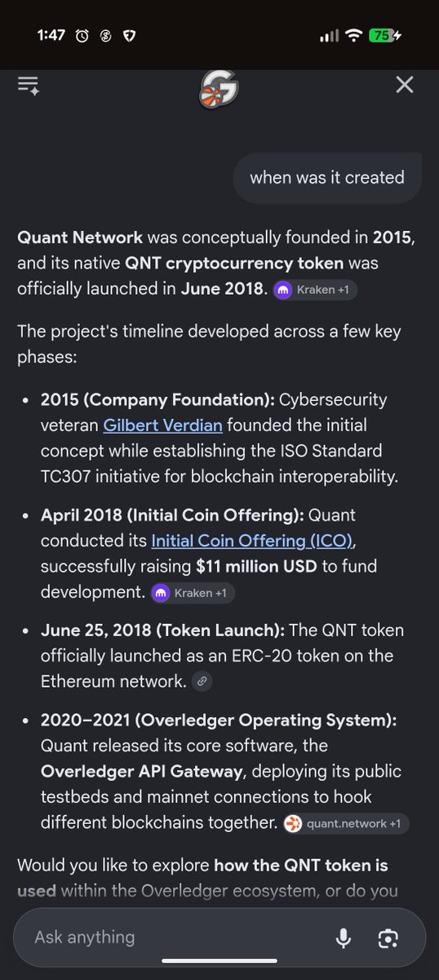This screenshot has width=439, height=980.
Task: Follow the Gilbert Verdian link
Action: [x=162, y=425]
